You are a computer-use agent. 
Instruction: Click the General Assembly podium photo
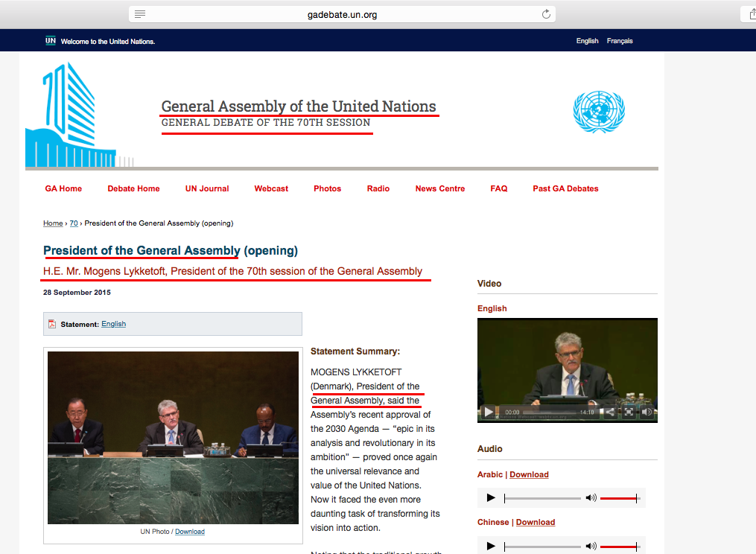[173, 437]
